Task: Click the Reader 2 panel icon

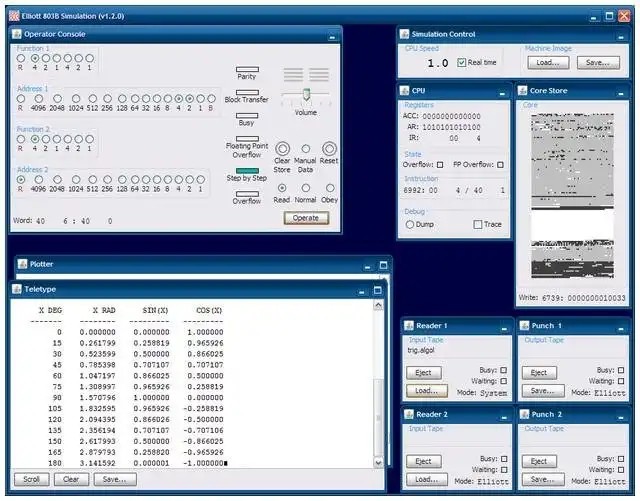Action: pos(409,414)
